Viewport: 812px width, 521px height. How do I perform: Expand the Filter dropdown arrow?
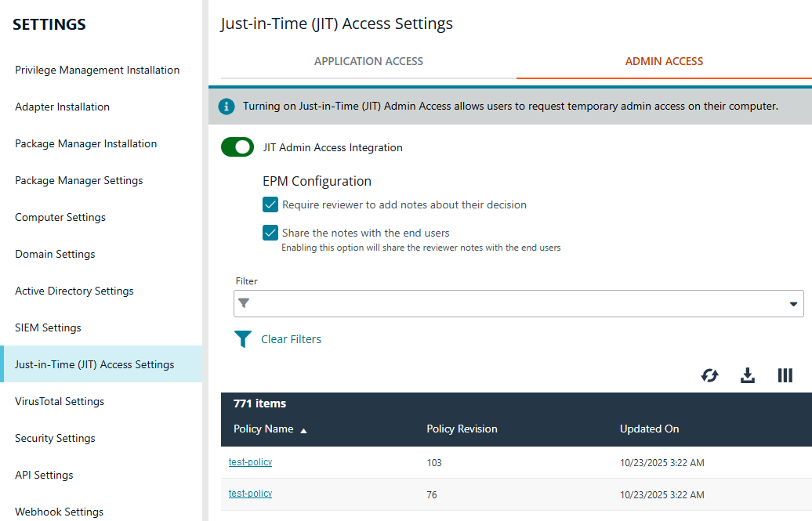(793, 304)
